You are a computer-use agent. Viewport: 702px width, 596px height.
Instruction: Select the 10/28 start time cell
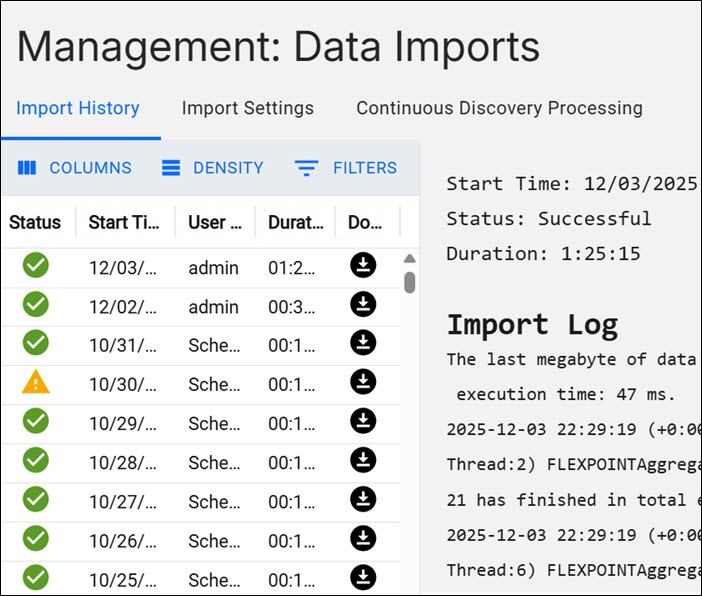[123, 463]
